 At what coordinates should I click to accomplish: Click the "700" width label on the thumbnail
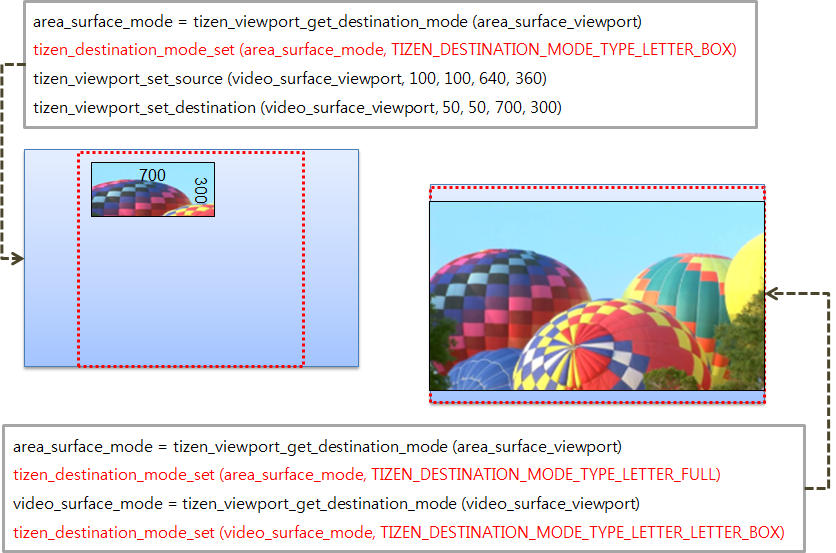point(152,175)
